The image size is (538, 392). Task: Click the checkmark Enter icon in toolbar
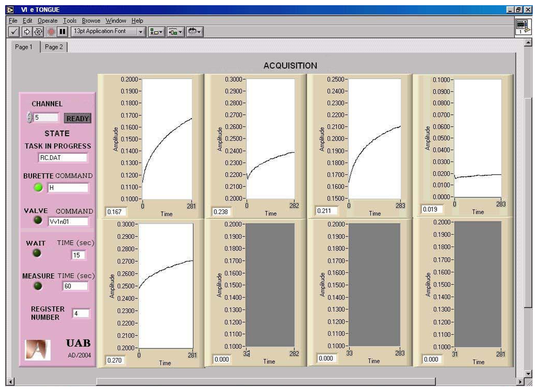(15, 31)
